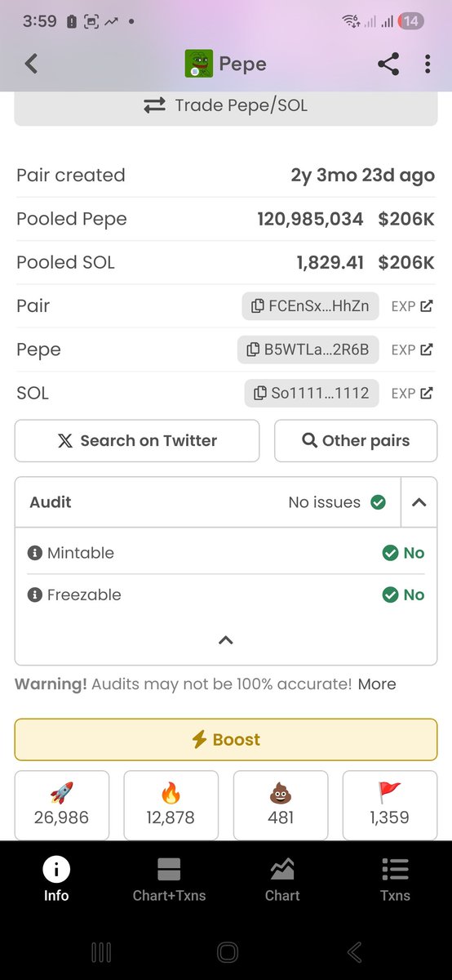Open explorer link for Pair row

[x=412, y=306]
